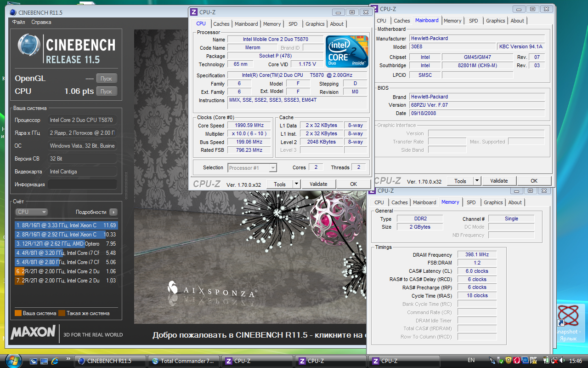This screenshot has height=368, width=588.
Task: Click the pen pointer tray icon
Action: coord(493,361)
